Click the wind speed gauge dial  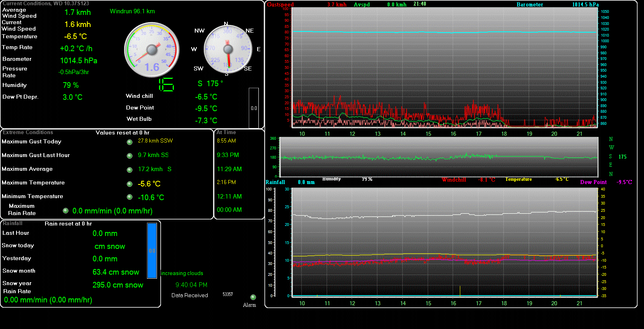[152, 50]
